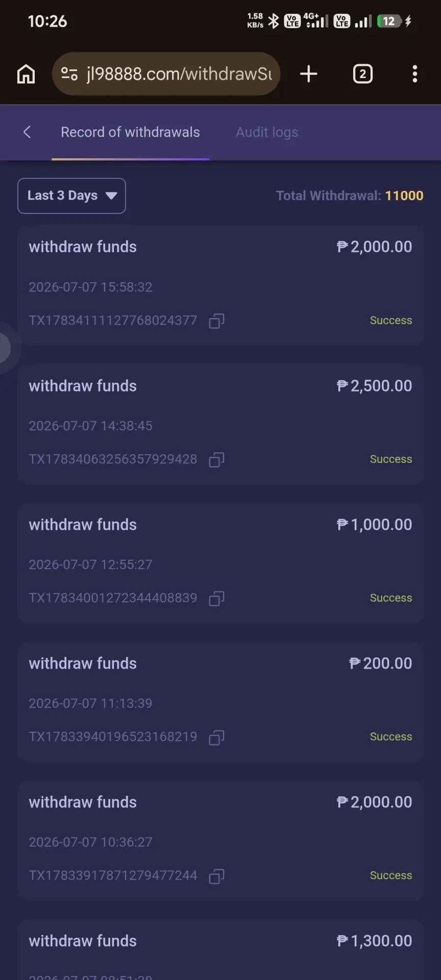Screen dimensions: 441x980
Task: Copy transaction ID TX17833940196523168219
Action: [217, 738]
